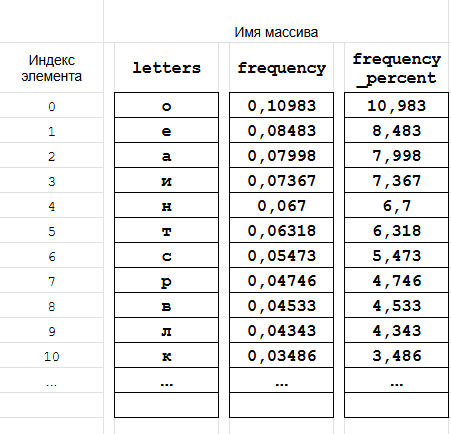
Task: Click the index cell numbered 10
Action: [x=51, y=356]
